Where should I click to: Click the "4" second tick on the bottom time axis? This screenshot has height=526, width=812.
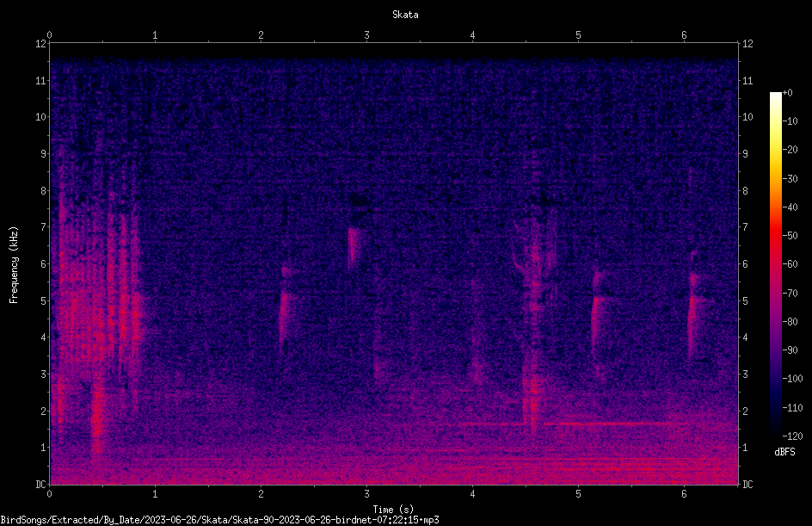click(472, 494)
